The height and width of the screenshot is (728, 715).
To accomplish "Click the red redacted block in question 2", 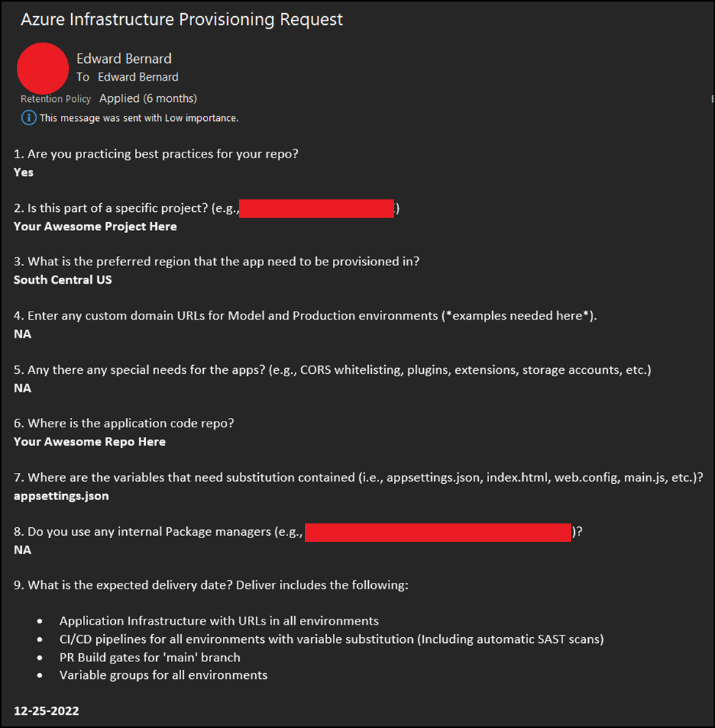I will (317, 208).
